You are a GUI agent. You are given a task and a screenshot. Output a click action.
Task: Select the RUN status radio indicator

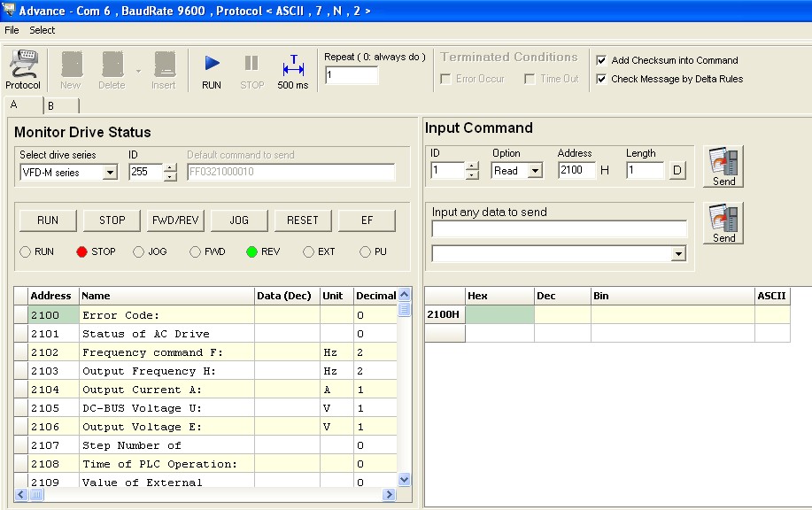pyautogui.click(x=25, y=252)
